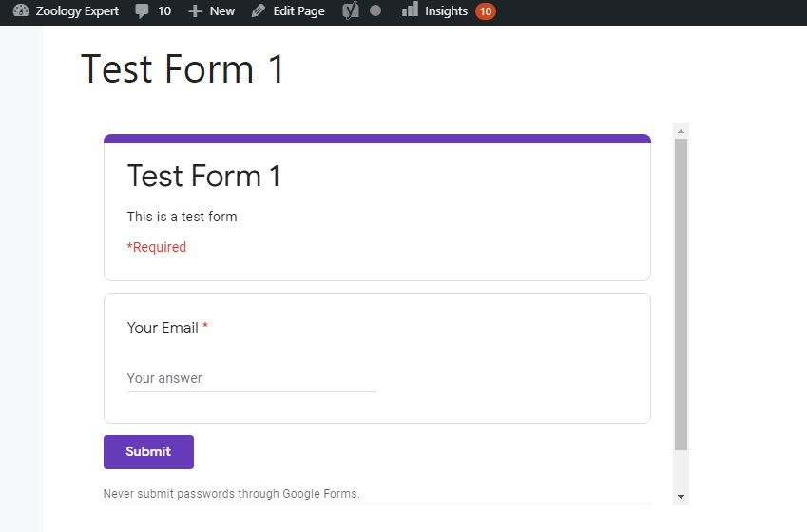Click the orange Insights notification badge
Viewport: 807px width, 532px height.
(x=486, y=11)
